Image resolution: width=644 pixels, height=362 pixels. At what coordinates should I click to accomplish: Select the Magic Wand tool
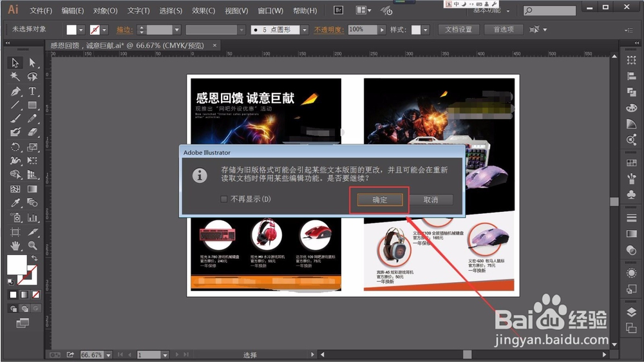[x=15, y=77]
